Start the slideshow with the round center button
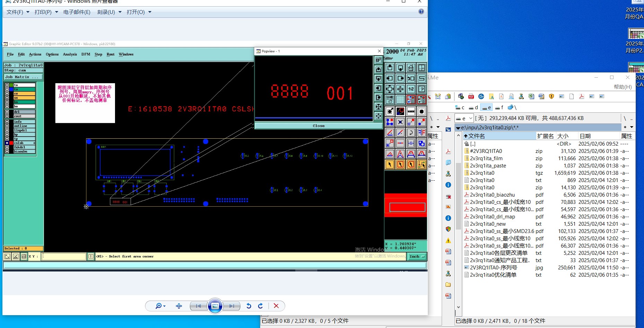644x328 pixels. click(x=215, y=306)
